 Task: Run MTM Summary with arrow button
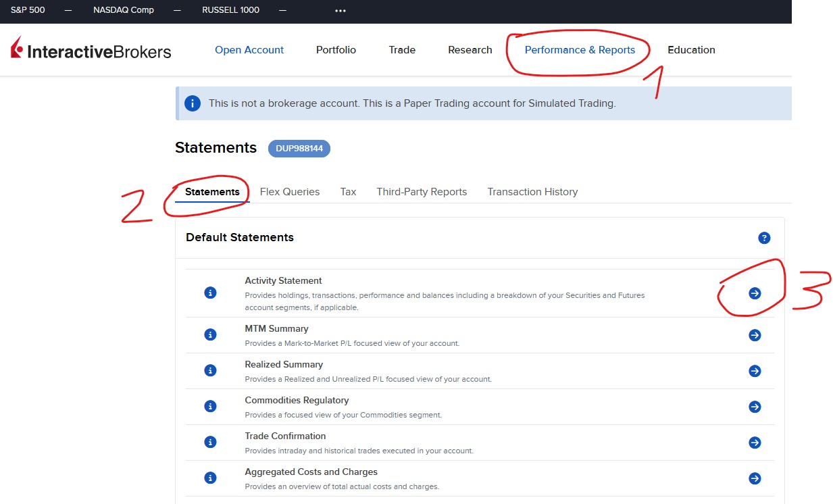[x=755, y=335]
